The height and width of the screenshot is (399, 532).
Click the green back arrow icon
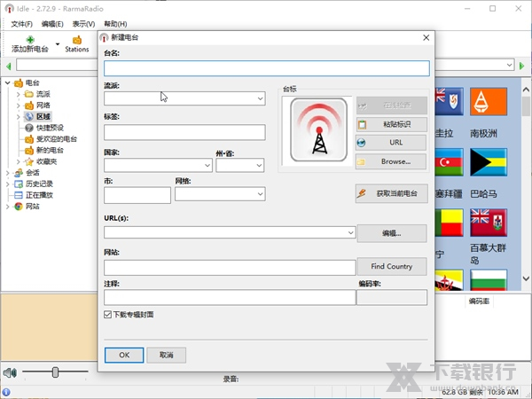tap(8, 66)
